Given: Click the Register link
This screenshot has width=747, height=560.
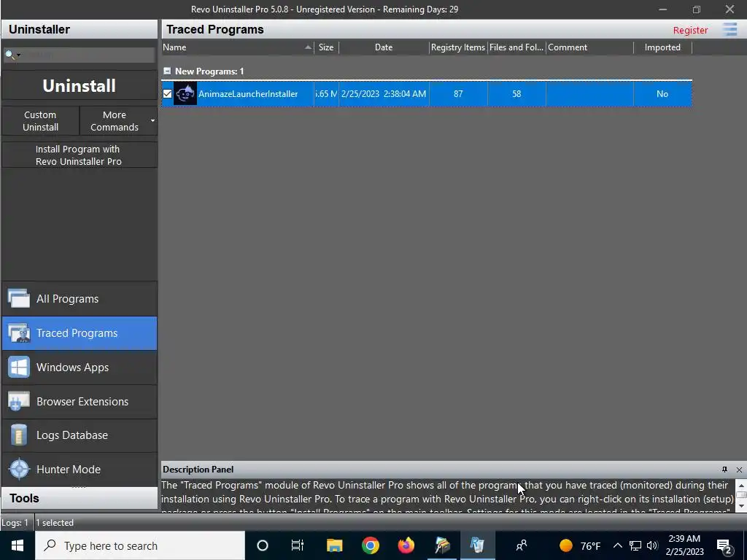Looking at the screenshot, I should point(690,30).
